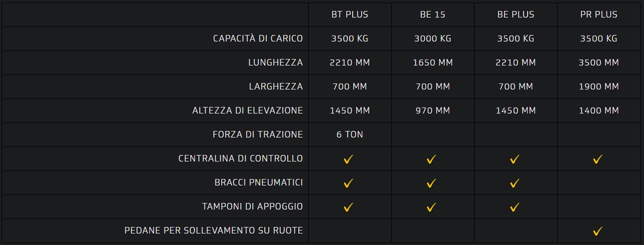
Task: Click the 970 MM elevation height value
Action: click(x=433, y=110)
